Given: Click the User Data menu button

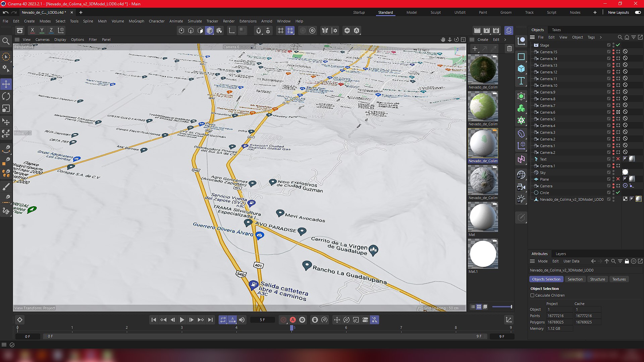Looking at the screenshot, I should pos(572,261).
